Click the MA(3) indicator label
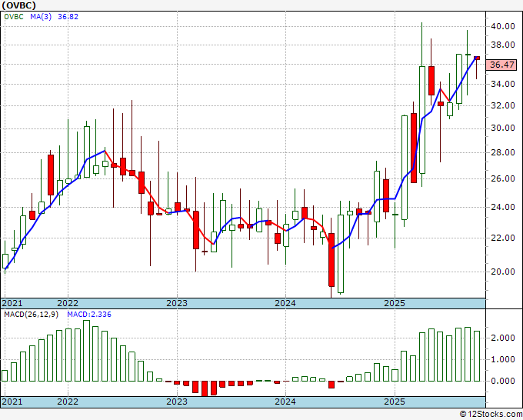The height and width of the screenshot is (420, 523). click(41, 17)
